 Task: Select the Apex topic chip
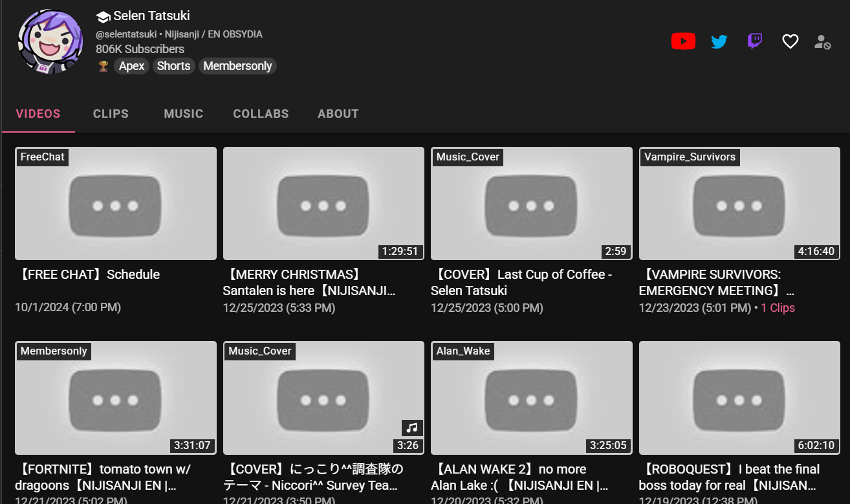[x=132, y=66]
